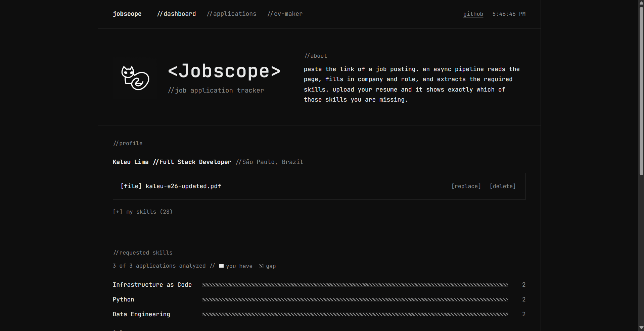Image resolution: width=644 pixels, height=331 pixels.
Task: Select the Python skill label
Action: [123, 299]
